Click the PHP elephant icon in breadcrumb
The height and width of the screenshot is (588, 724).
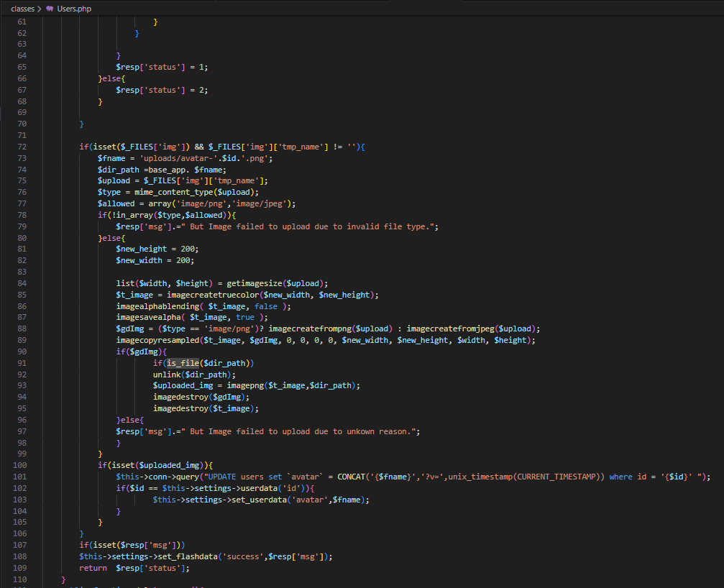coord(50,9)
